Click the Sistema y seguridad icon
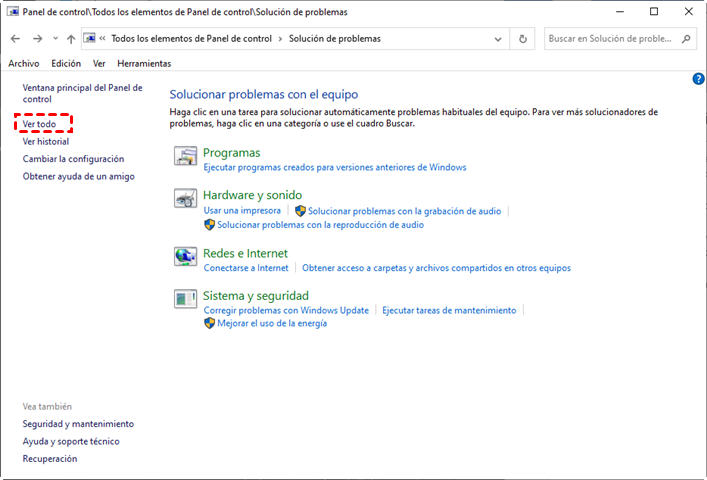Viewport: 707px width, 480px height. [185, 299]
